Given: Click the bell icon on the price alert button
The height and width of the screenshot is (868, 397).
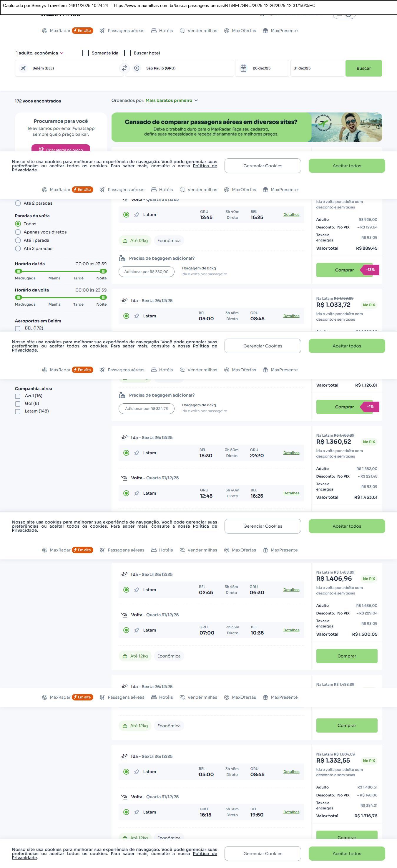Looking at the screenshot, I should (41, 149).
